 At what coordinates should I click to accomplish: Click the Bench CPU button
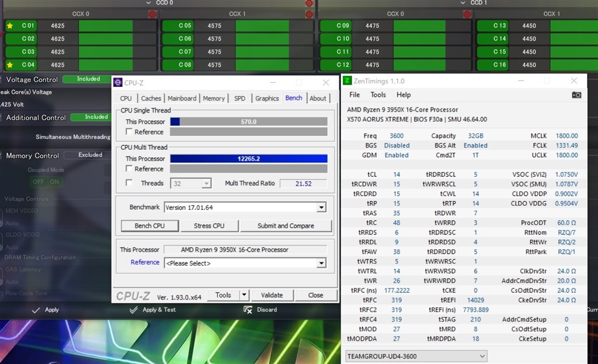(x=149, y=226)
